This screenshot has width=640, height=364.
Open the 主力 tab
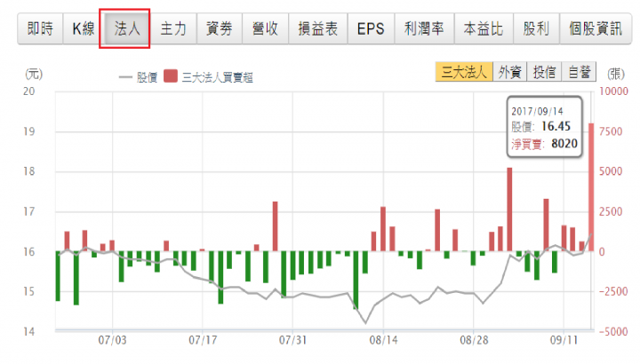pos(173,28)
